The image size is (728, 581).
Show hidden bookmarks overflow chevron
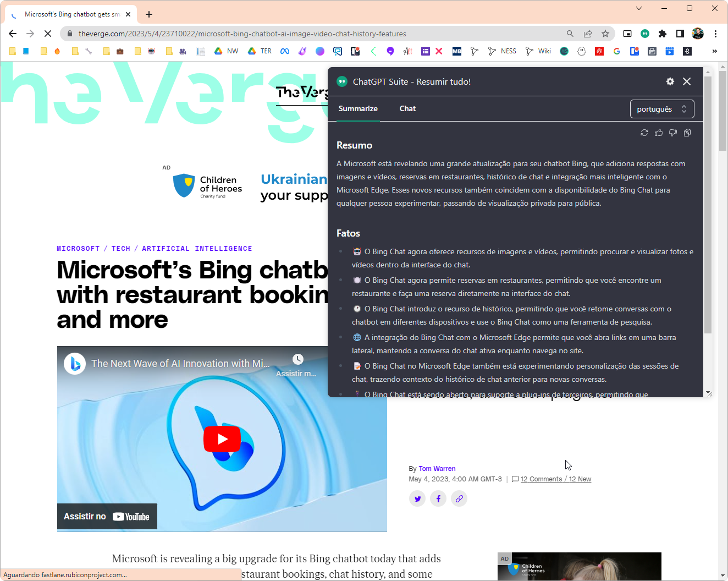tap(715, 51)
